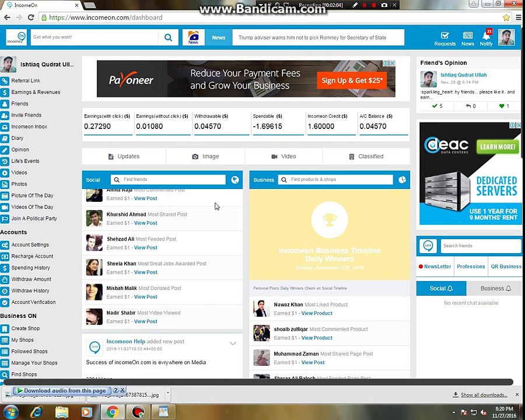525x420 pixels.
Task: Click the Find products & shops field
Action: coord(335,180)
